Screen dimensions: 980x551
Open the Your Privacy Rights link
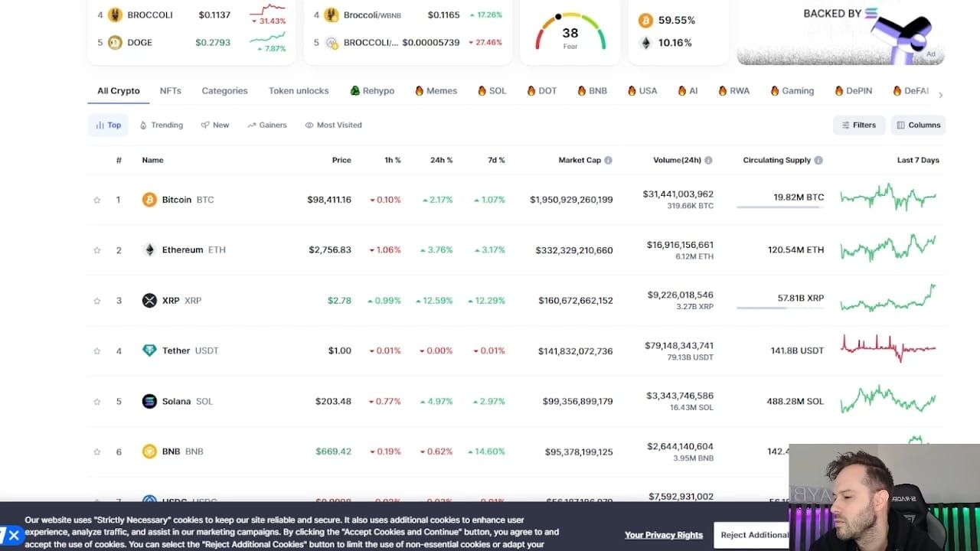pyautogui.click(x=664, y=535)
